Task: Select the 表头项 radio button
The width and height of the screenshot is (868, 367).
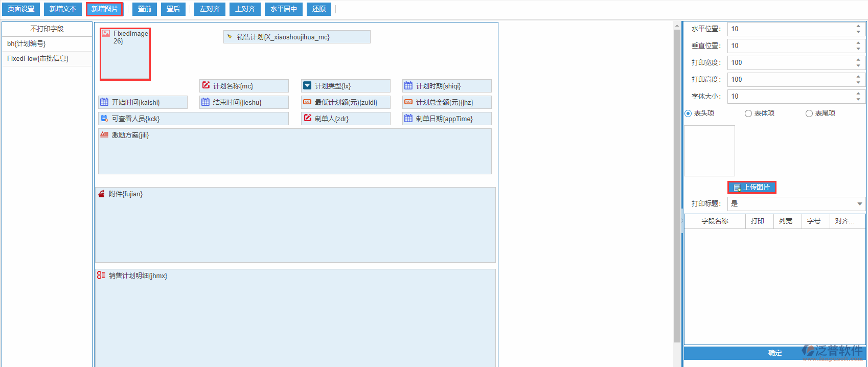Action: tap(688, 113)
